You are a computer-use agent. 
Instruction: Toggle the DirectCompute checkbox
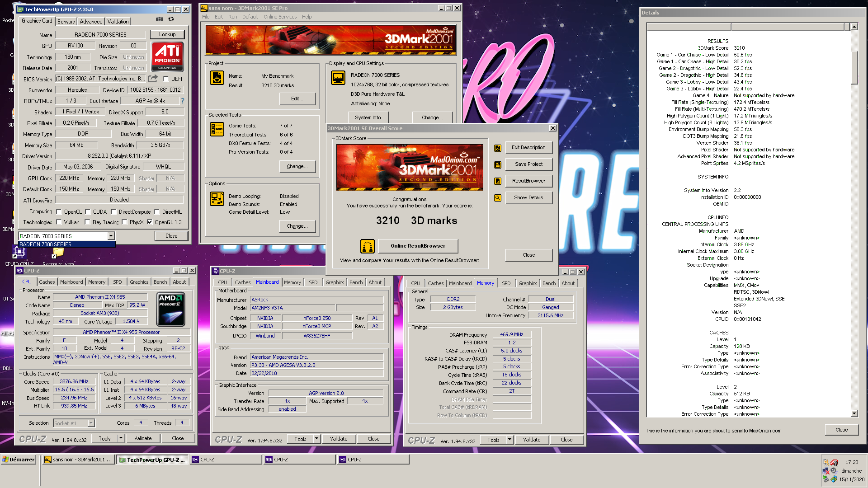point(113,212)
